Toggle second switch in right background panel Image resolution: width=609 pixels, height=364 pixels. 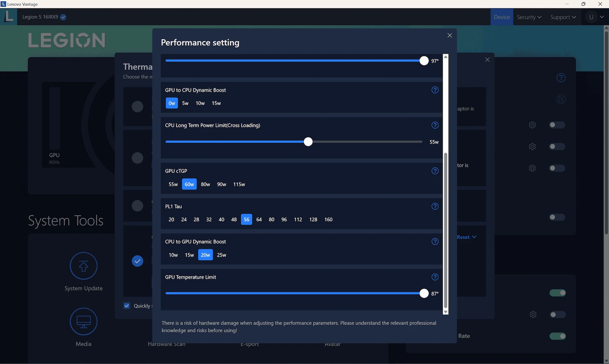tap(557, 146)
